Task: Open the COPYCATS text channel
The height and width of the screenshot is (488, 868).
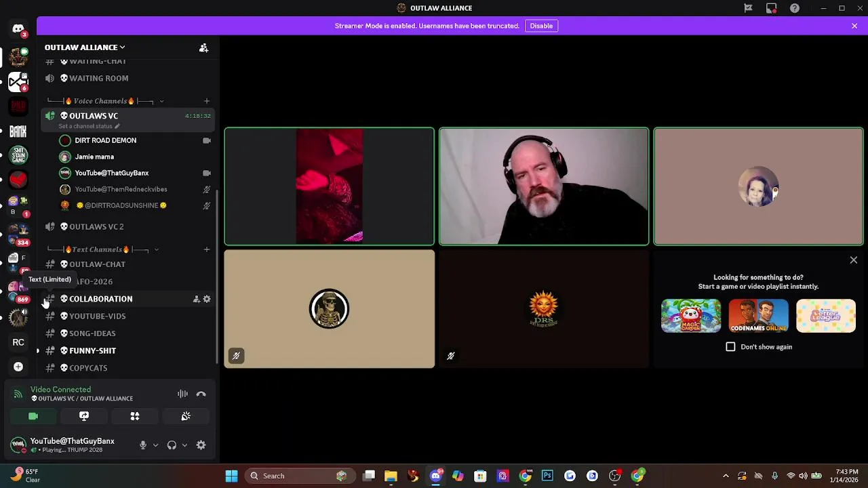Action: [129, 368]
